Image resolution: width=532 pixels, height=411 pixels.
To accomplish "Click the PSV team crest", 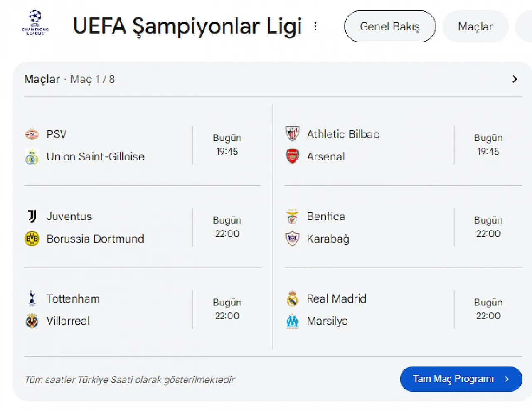I will tap(32, 134).
